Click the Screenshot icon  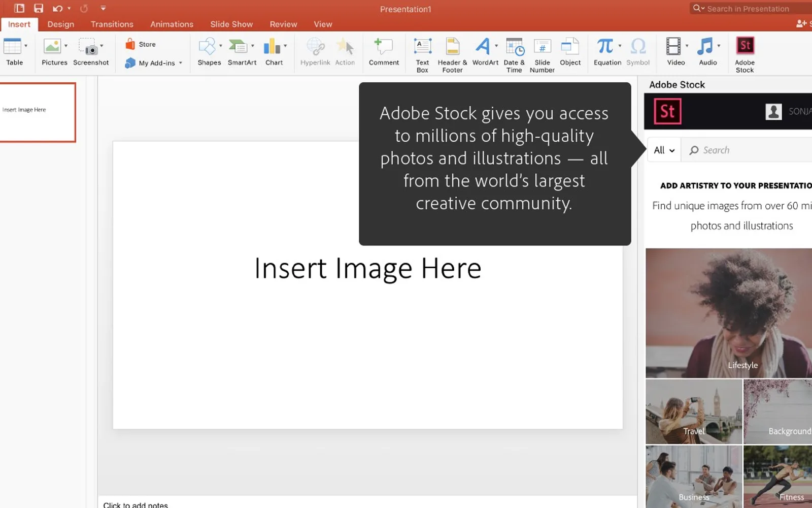pos(88,46)
